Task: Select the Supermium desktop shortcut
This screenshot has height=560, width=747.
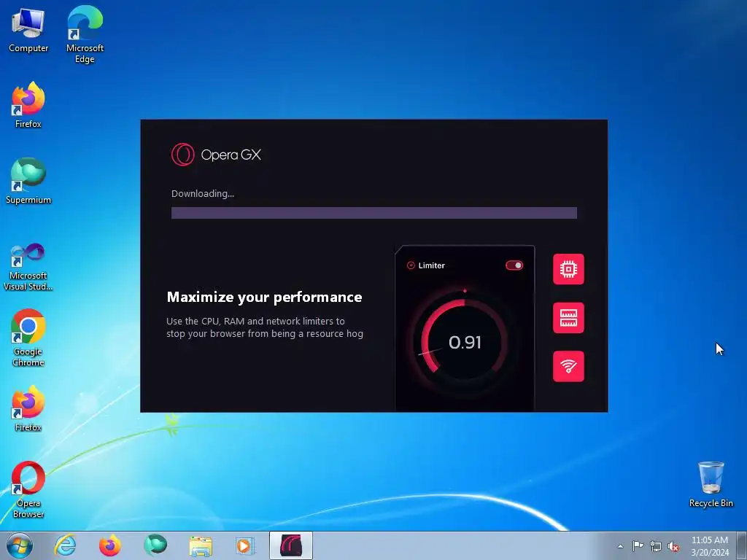Action: [x=28, y=181]
